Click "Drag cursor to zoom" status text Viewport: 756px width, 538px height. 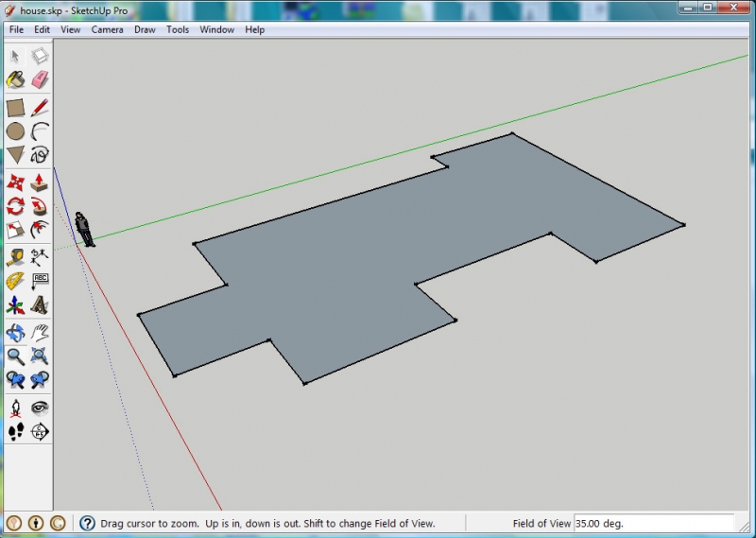pos(149,524)
